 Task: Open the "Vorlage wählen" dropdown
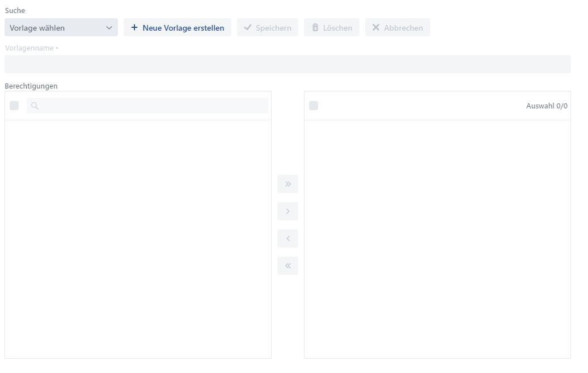click(x=57, y=28)
